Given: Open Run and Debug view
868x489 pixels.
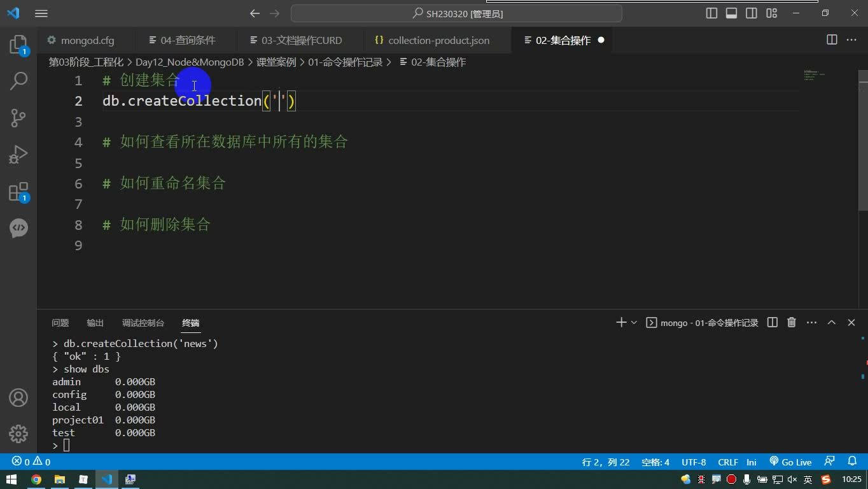Looking at the screenshot, I should point(18,154).
